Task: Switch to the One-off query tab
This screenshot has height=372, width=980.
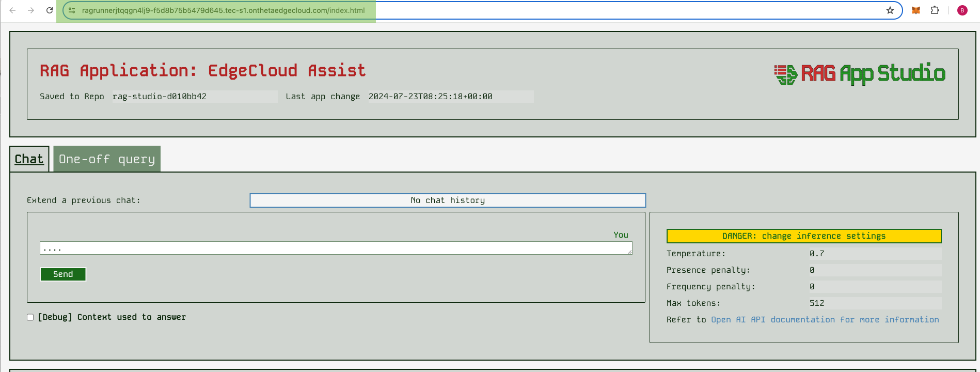Action: tap(107, 159)
